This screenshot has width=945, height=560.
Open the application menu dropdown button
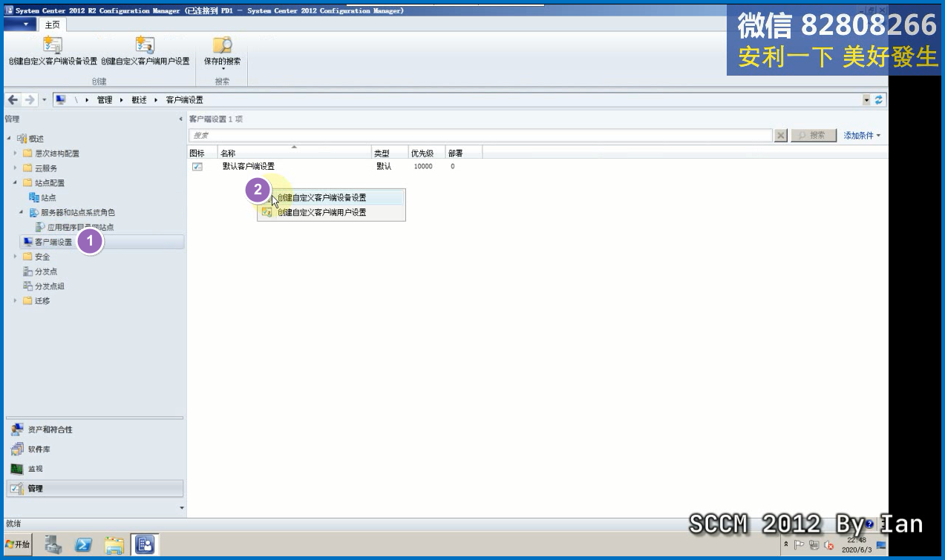pos(20,24)
